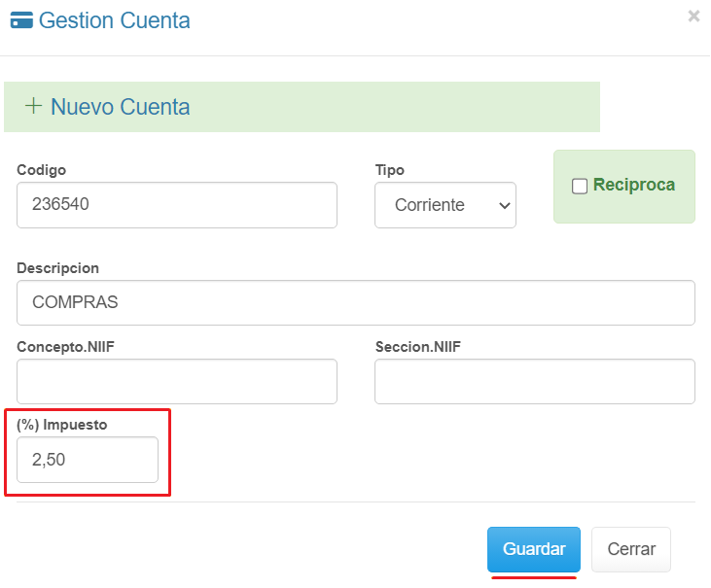Click the Seccion.NIIF label text
The width and height of the screenshot is (711, 588).
[x=418, y=345]
